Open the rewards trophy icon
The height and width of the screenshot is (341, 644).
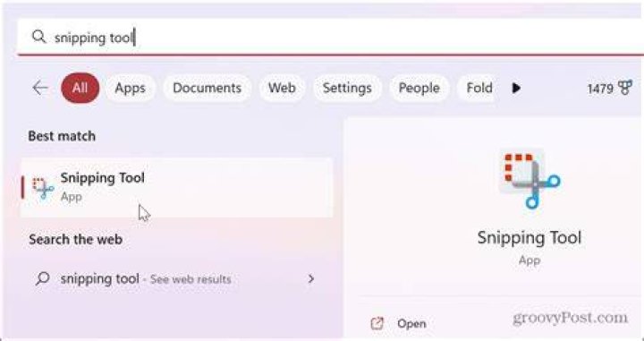[624, 88]
